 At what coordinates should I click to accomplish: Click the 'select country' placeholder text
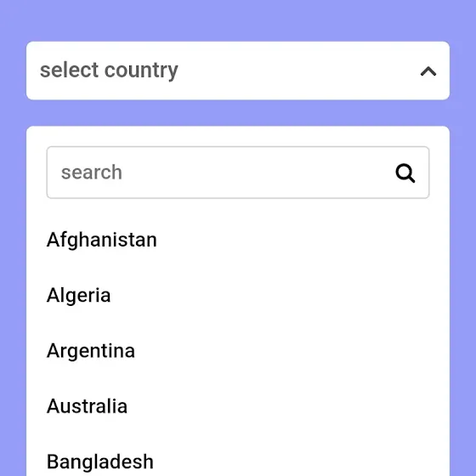[109, 71]
